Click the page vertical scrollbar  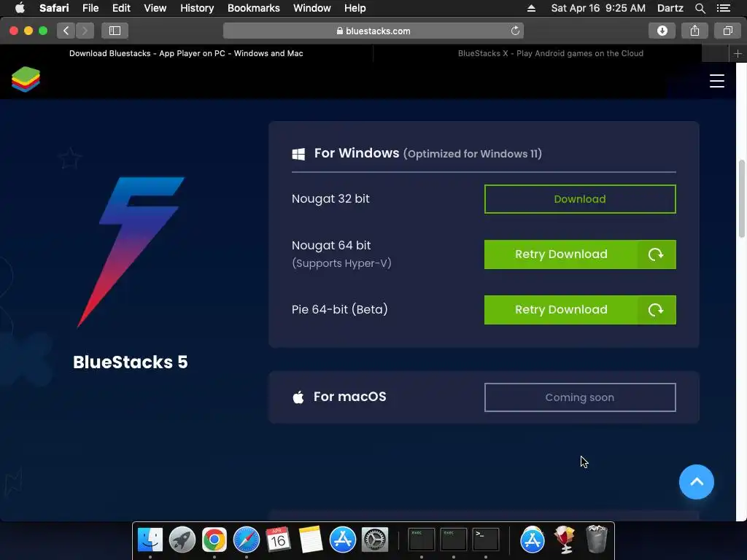741,198
